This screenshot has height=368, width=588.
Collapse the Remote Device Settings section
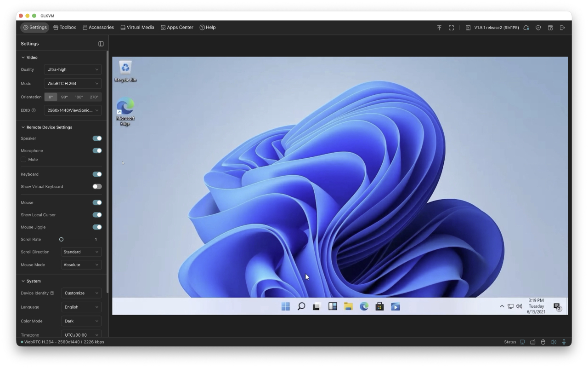point(23,127)
